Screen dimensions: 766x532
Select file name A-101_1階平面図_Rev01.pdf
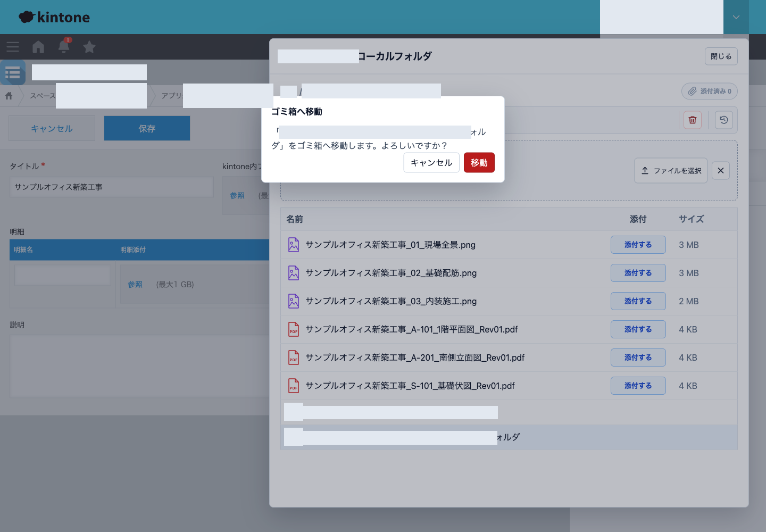tap(412, 329)
